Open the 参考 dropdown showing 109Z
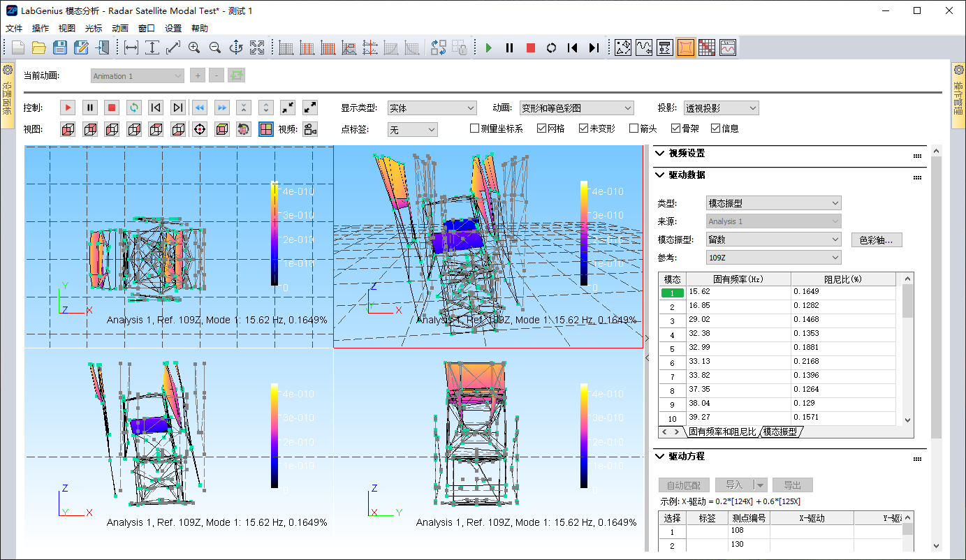Image resolution: width=966 pixels, height=560 pixels. pos(774,258)
